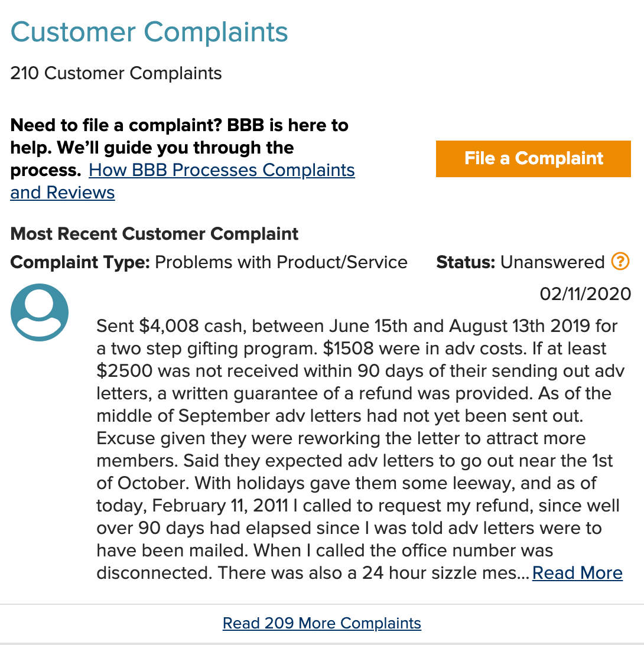Click the Customer Complaints heading

(x=149, y=32)
